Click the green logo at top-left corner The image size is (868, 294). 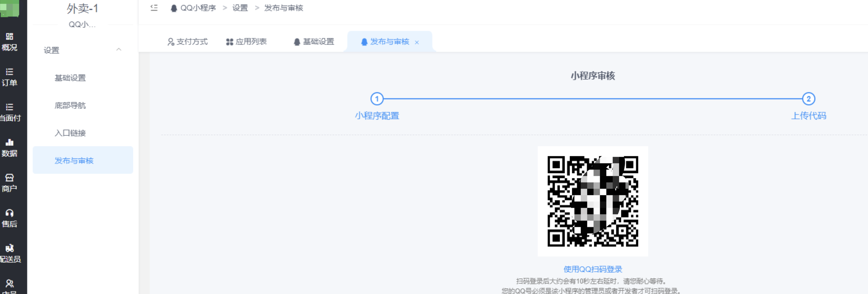pyautogui.click(x=10, y=8)
